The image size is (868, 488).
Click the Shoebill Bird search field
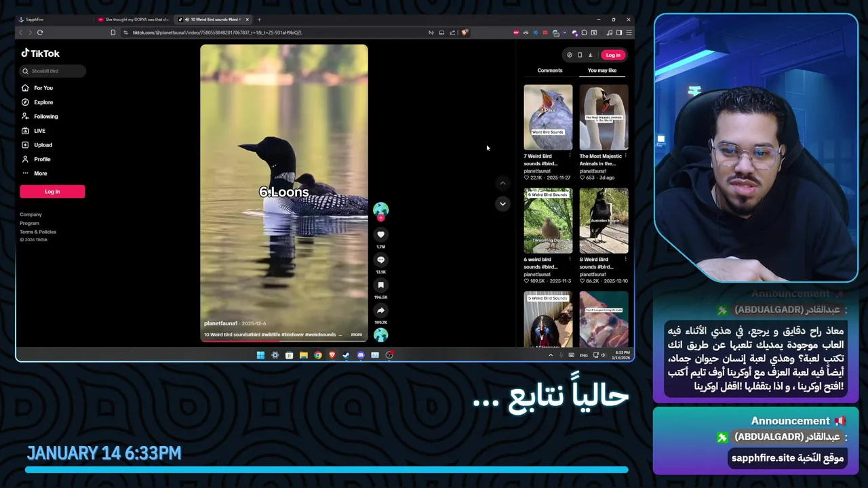coord(52,70)
